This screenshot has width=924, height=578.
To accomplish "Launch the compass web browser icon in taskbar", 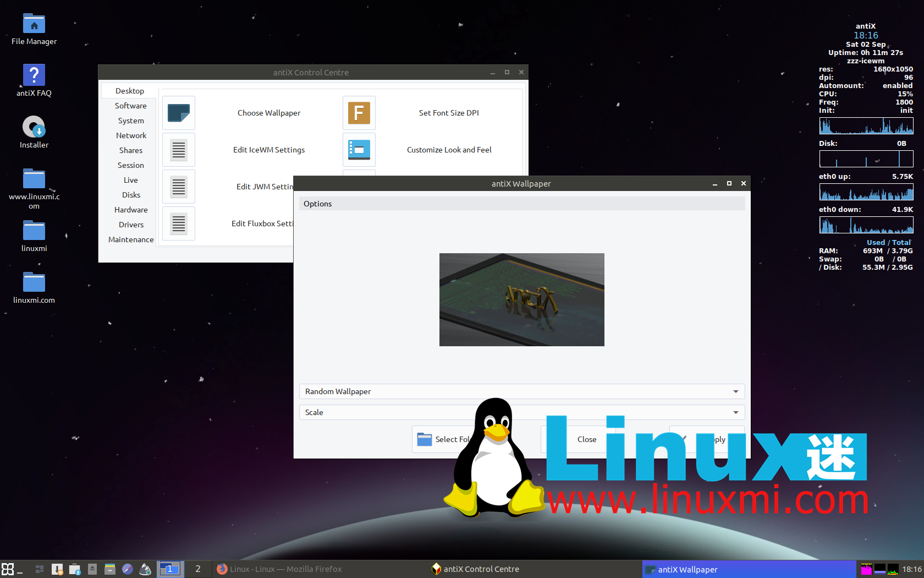I will click(x=128, y=569).
